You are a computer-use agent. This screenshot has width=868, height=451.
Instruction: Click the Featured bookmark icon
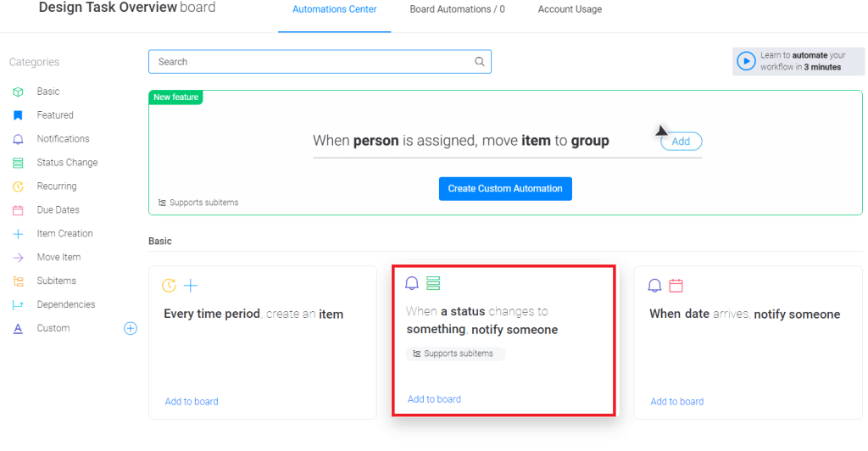click(18, 115)
